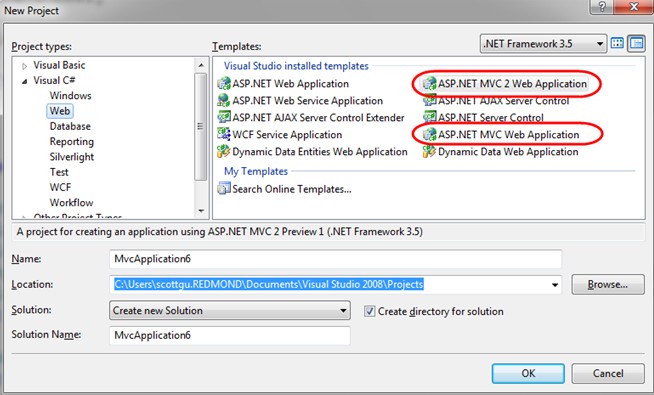Select Dynamic Data Entities Web Application icon

(224, 151)
